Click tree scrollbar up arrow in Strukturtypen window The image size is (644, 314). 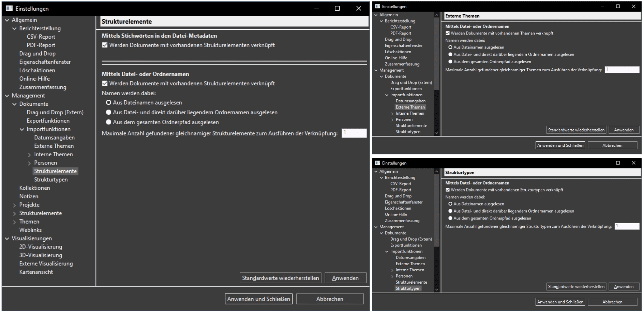coord(437,171)
